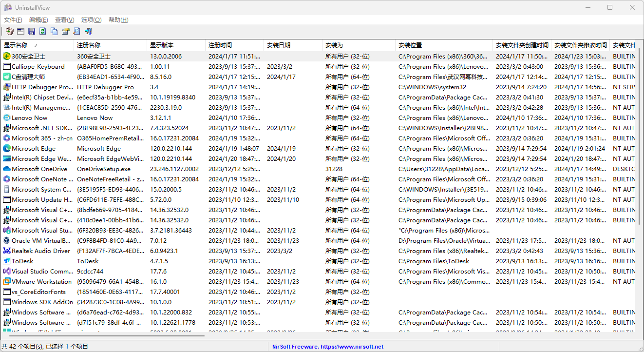Sort by the 安装文件夹创建时间 column header
This screenshot has width=644, height=352.
coord(522,45)
